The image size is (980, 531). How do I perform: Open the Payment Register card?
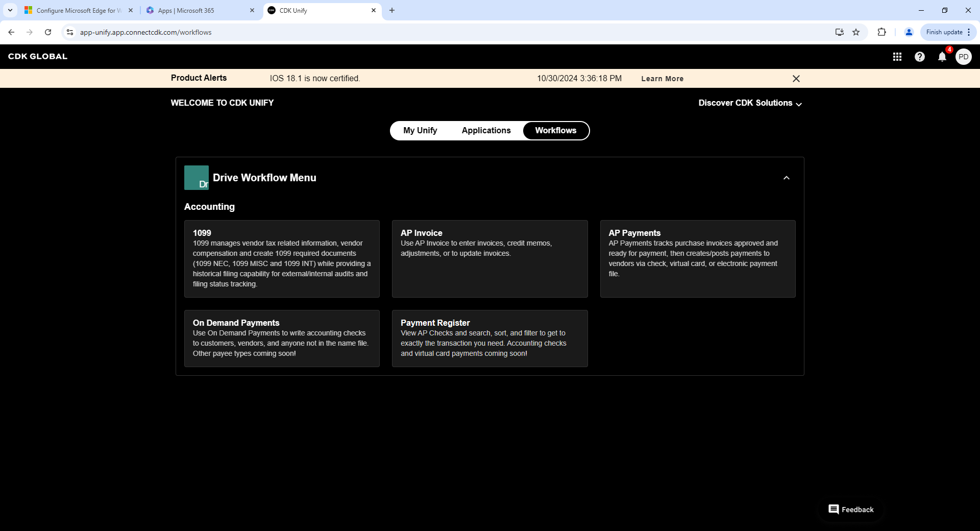tap(489, 339)
